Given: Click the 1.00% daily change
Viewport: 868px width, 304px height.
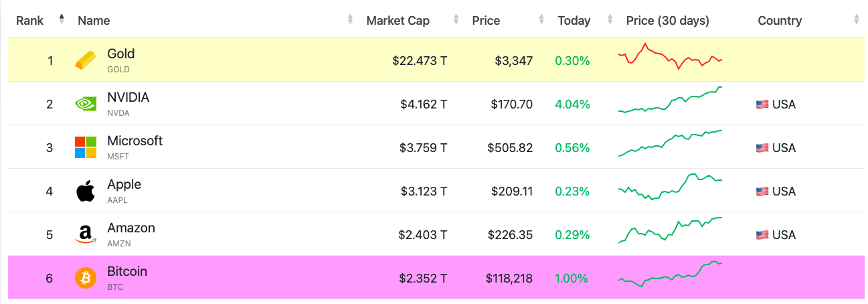Looking at the screenshot, I should click(572, 279).
